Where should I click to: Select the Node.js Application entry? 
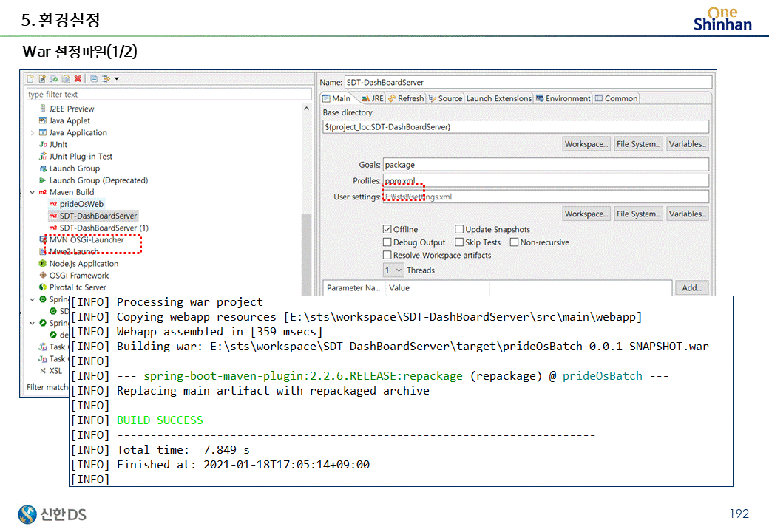click(84, 264)
